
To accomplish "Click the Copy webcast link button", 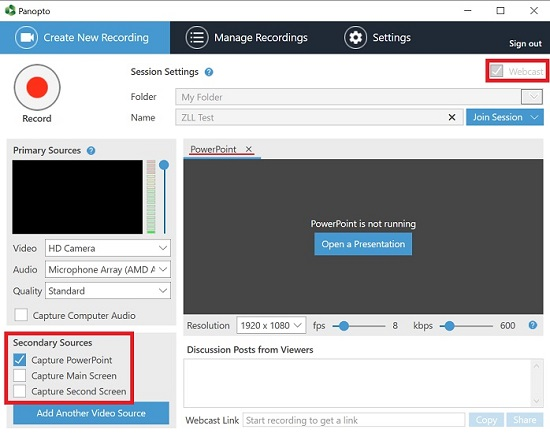I will click(x=486, y=420).
